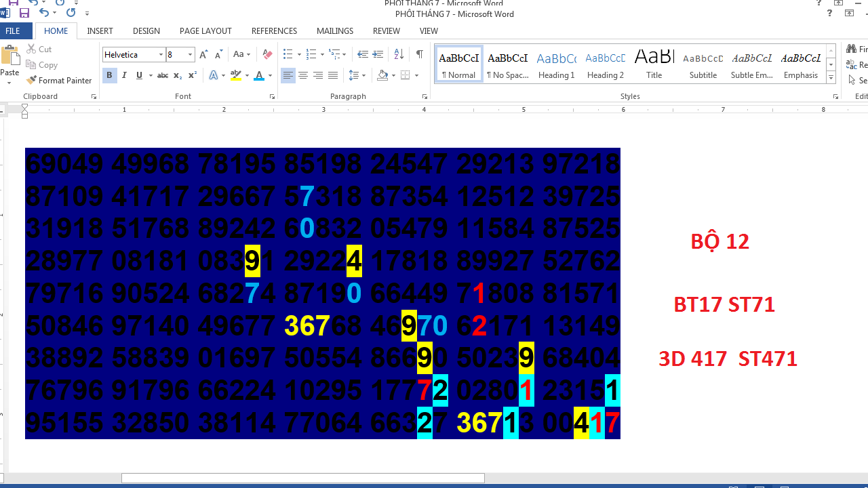Click the Help question mark icon
The width and height of the screenshot is (868, 488).
tap(829, 14)
